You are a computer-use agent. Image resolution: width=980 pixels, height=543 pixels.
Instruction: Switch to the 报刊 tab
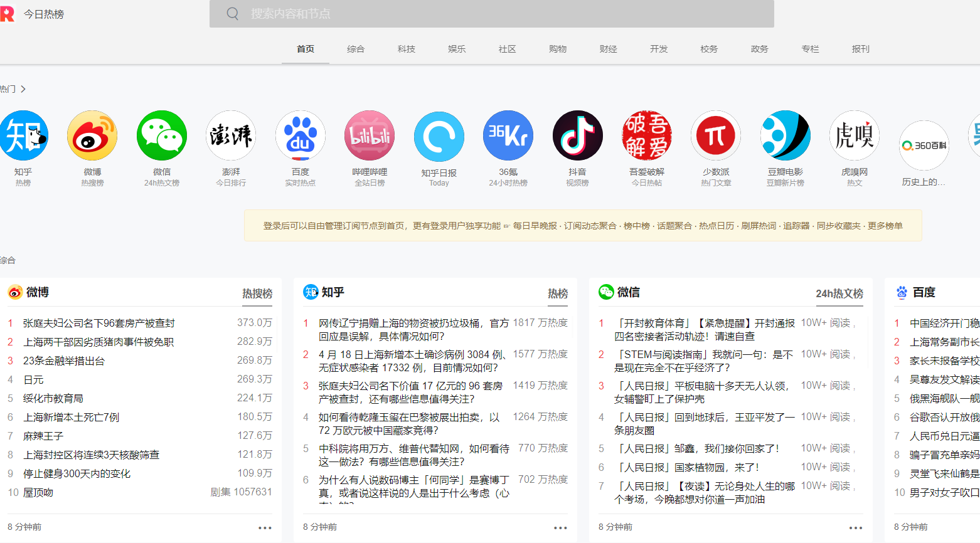click(861, 49)
